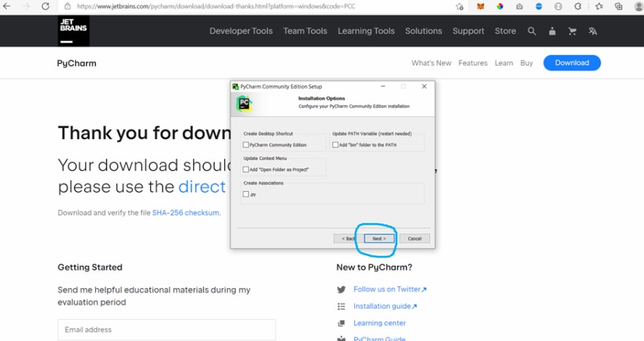The image size is (644, 341).
Task: Click the Twitter bird icon
Action: [x=341, y=289]
